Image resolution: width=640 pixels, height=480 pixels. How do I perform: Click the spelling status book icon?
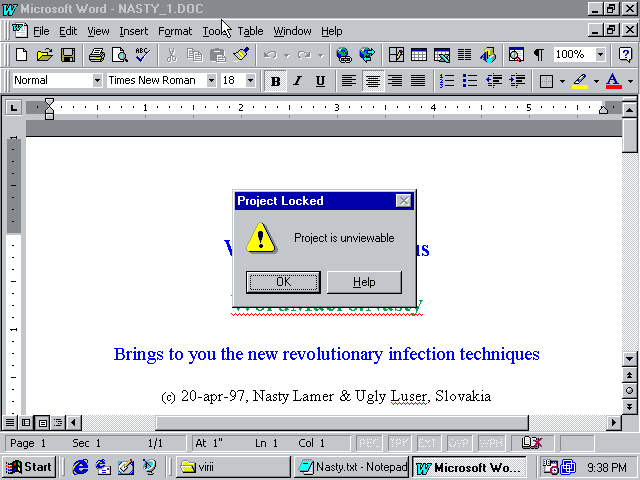click(x=532, y=442)
